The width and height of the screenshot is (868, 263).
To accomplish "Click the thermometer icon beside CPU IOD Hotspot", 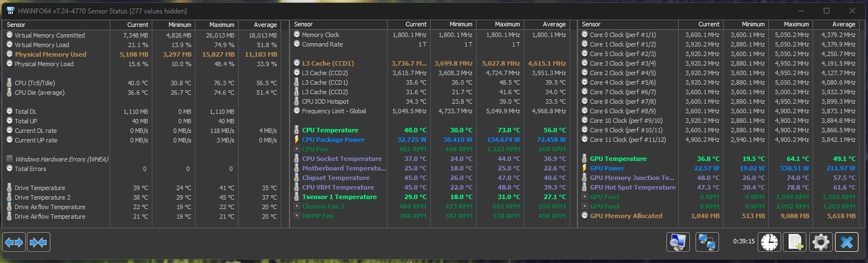I will point(297,101).
